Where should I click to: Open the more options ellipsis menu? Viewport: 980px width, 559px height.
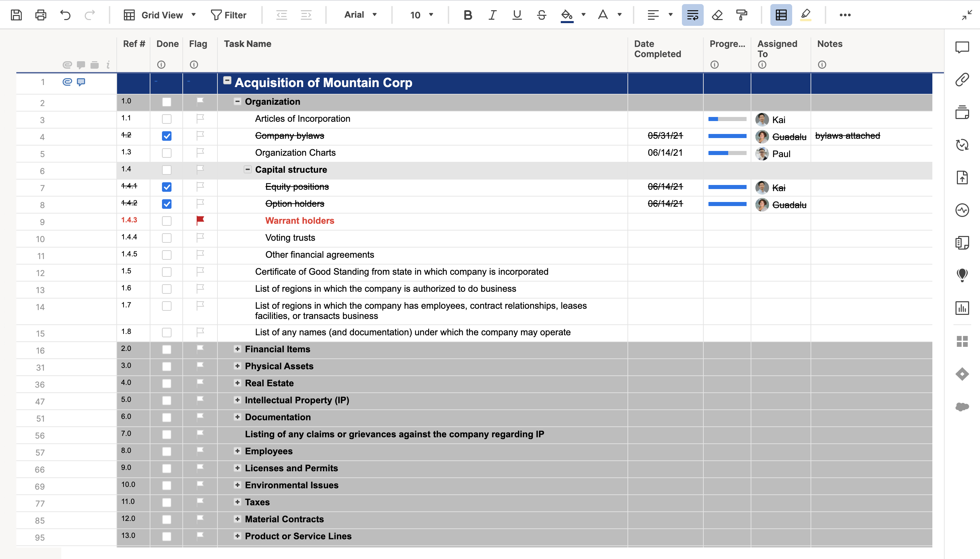tap(845, 15)
